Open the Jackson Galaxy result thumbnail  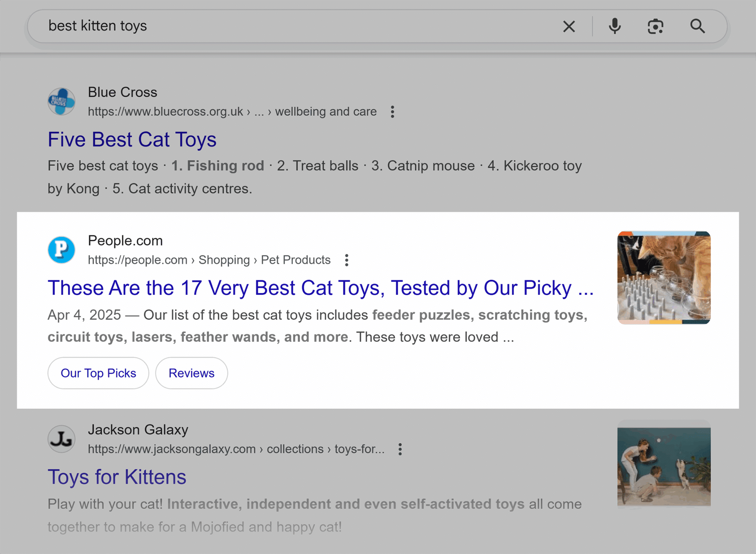point(664,466)
